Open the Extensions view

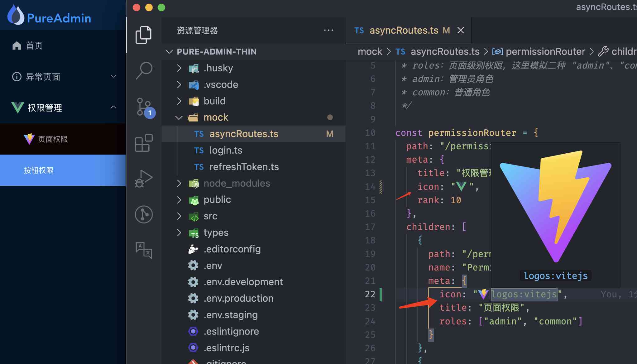(x=144, y=143)
